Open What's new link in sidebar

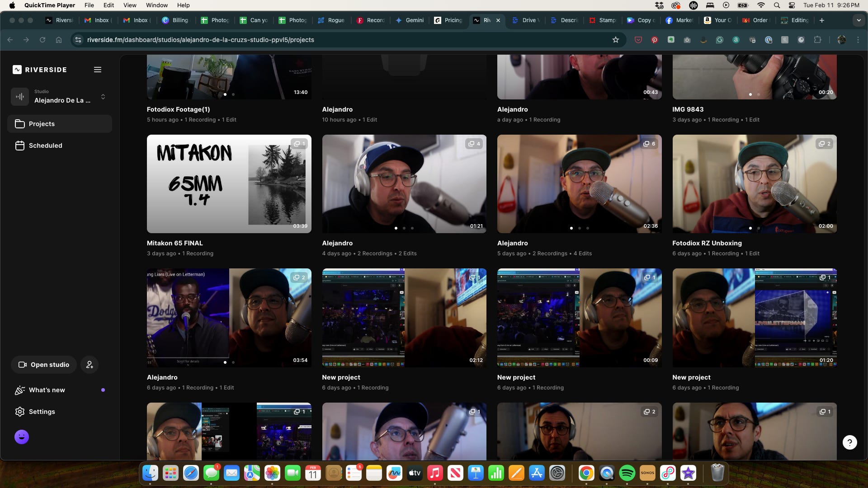coord(47,390)
